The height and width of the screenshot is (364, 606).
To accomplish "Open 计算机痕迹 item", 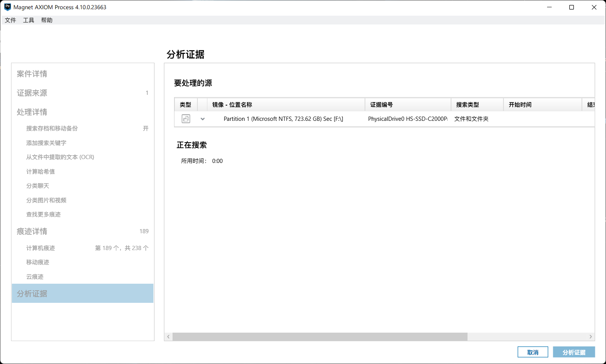I will pos(41,248).
